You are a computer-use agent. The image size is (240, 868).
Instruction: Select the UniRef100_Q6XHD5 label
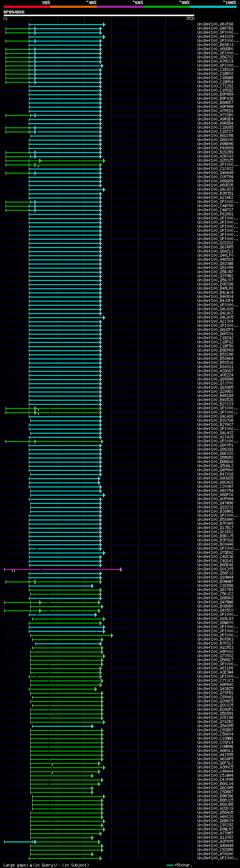coord(215,388)
